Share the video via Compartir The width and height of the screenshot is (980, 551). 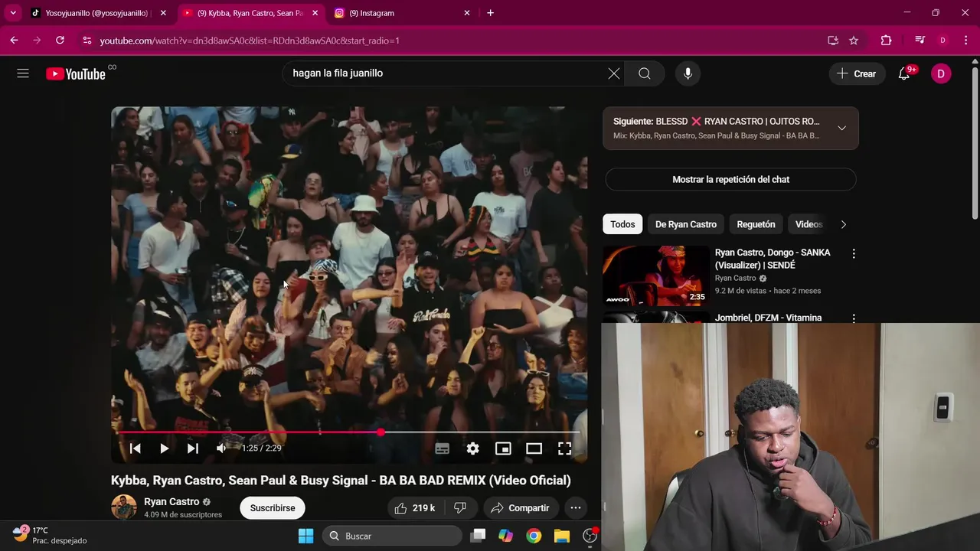tap(521, 508)
